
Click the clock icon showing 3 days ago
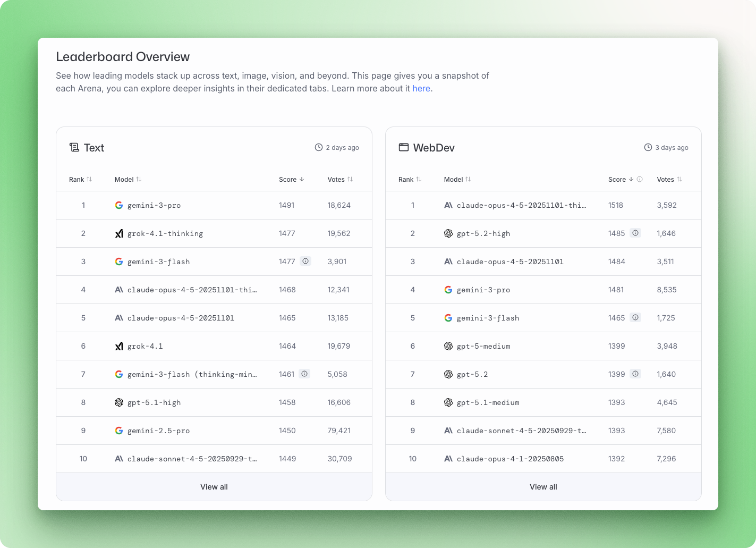click(648, 147)
